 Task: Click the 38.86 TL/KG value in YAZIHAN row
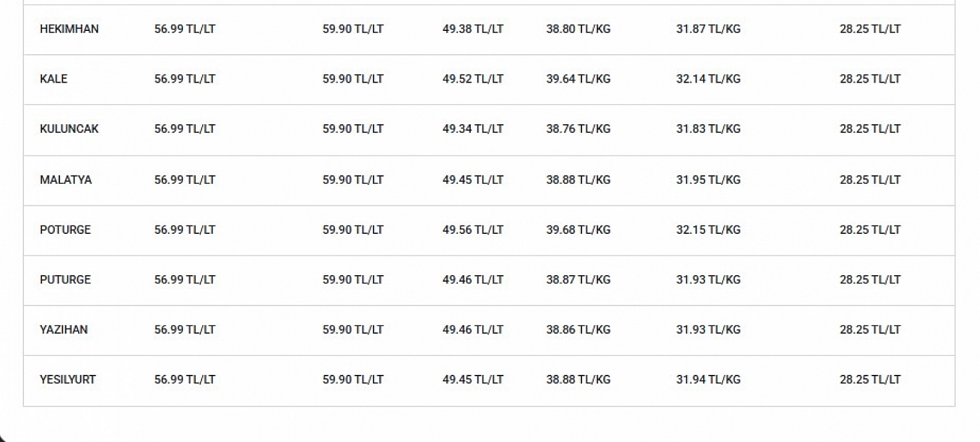click(578, 329)
